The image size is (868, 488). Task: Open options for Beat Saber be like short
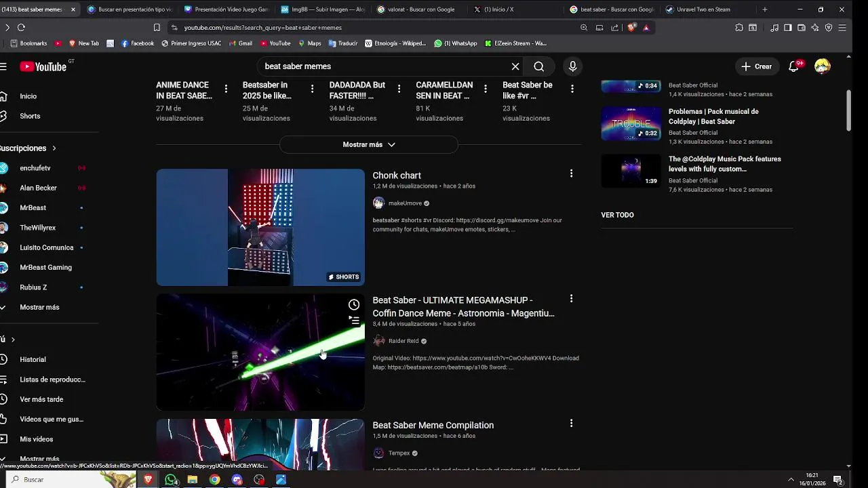[572, 89]
